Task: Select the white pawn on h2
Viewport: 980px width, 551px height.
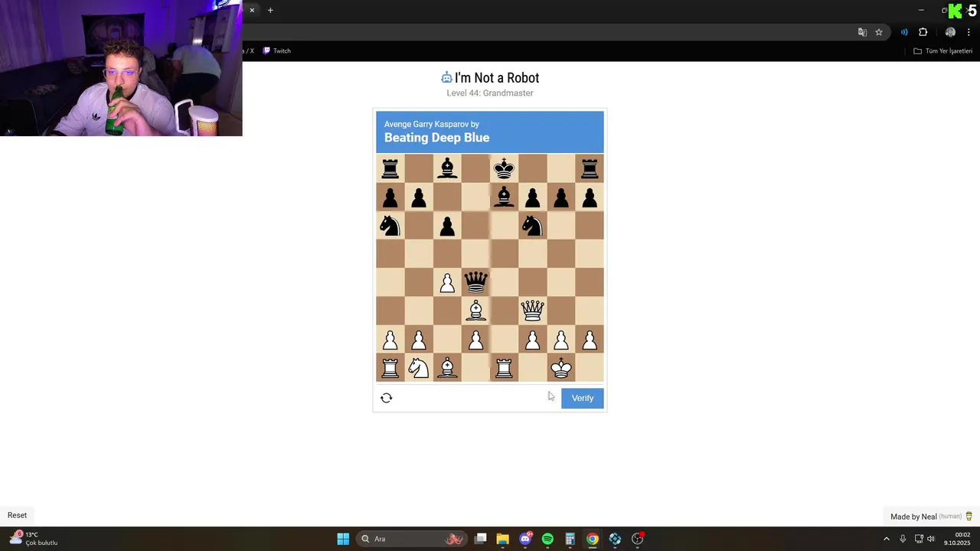Action: pyautogui.click(x=590, y=339)
